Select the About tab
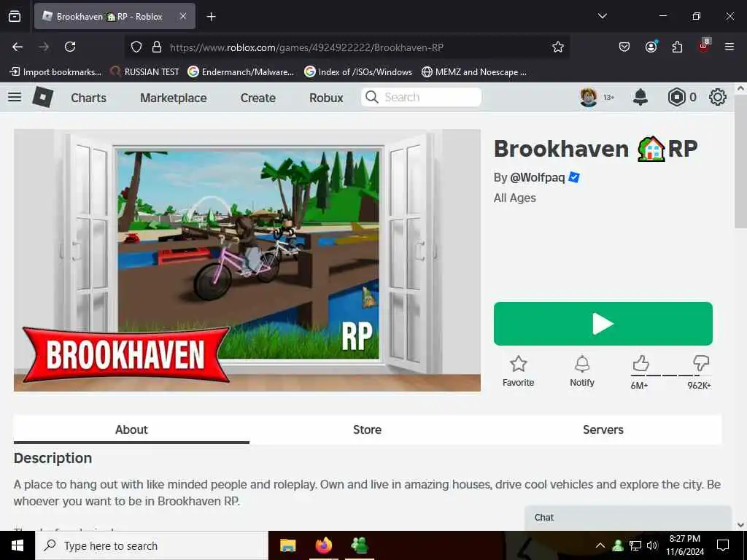This screenshot has width=747, height=560. 131,429
